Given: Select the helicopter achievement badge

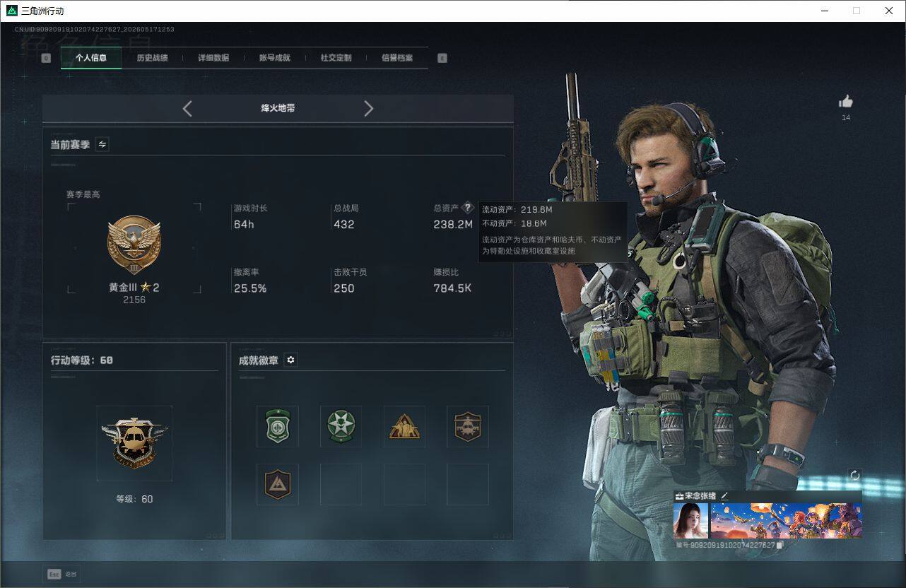Looking at the screenshot, I should 468,426.
